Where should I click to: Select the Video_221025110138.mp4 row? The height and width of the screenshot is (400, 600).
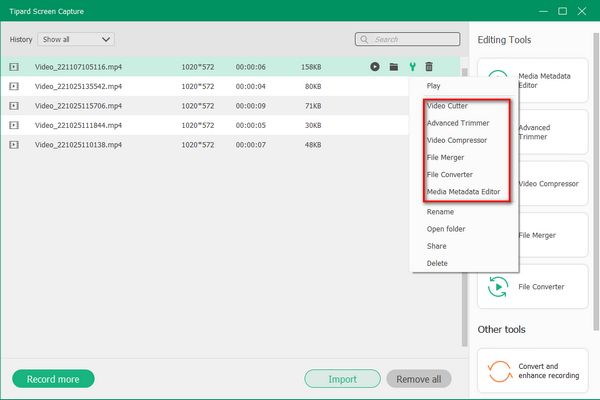(x=205, y=145)
